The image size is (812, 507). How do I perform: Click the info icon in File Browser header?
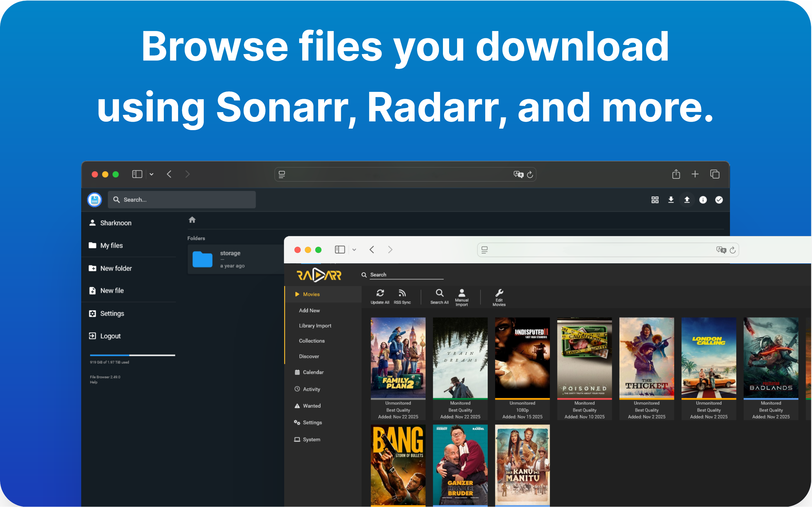click(703, 200)
